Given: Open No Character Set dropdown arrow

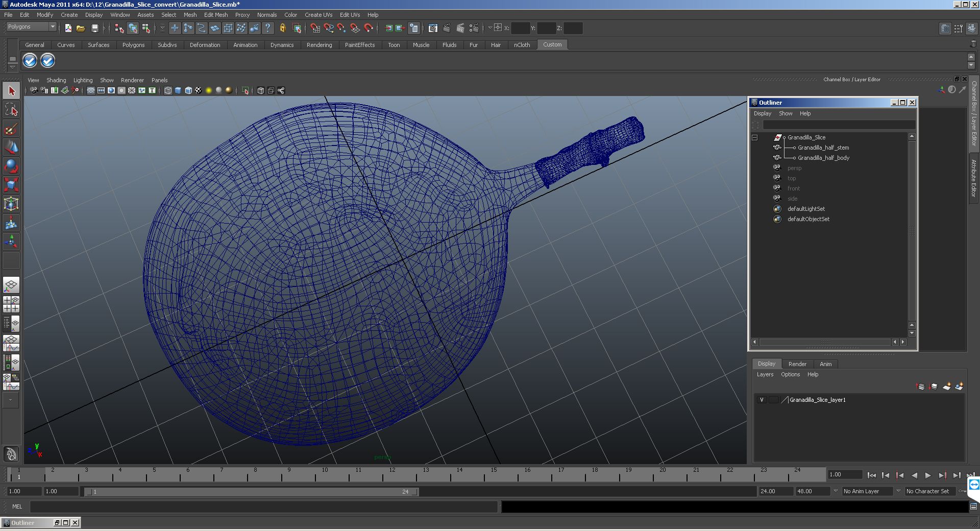Looking at the screenshot, I should (898, 491).
